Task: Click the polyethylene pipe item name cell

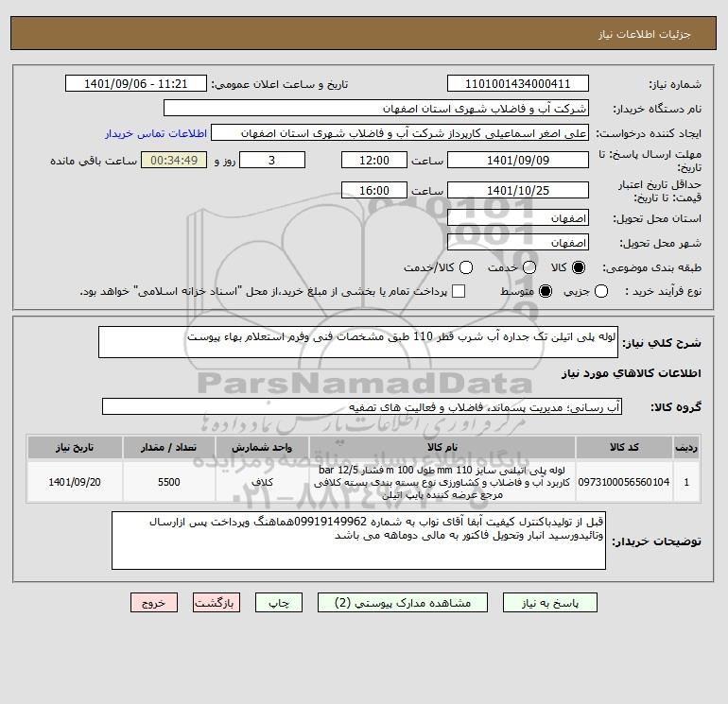Action: click(x=442, y=482)
